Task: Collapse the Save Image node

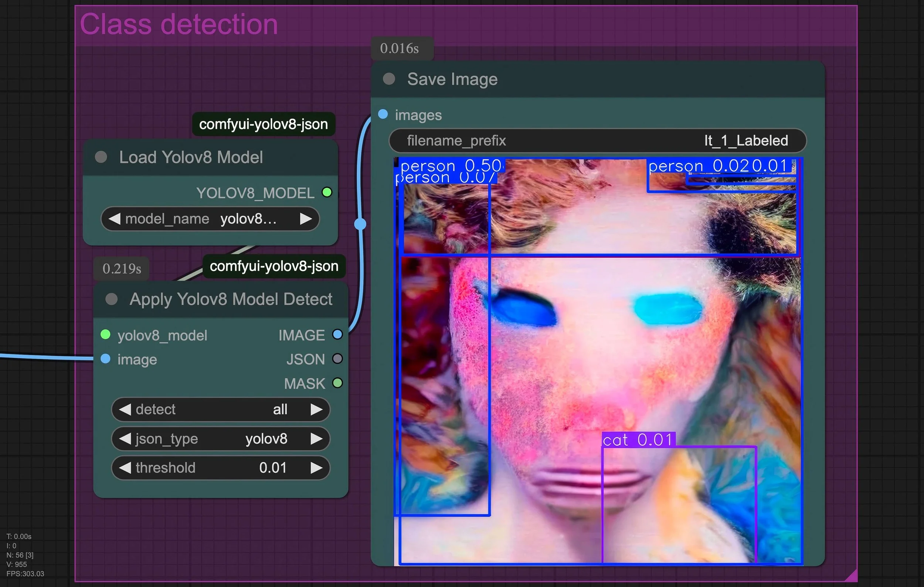Action: coord(389,79)
